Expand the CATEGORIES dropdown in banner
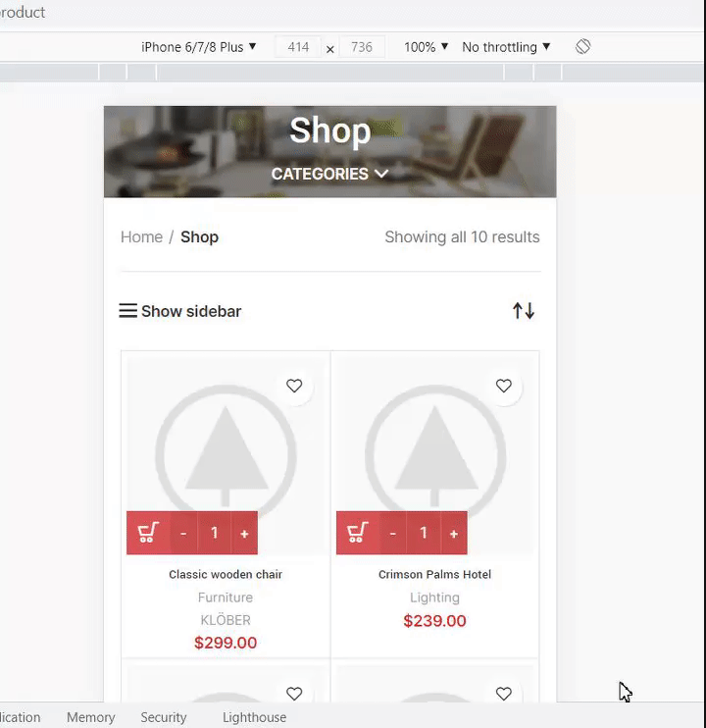 pos(329,174)
